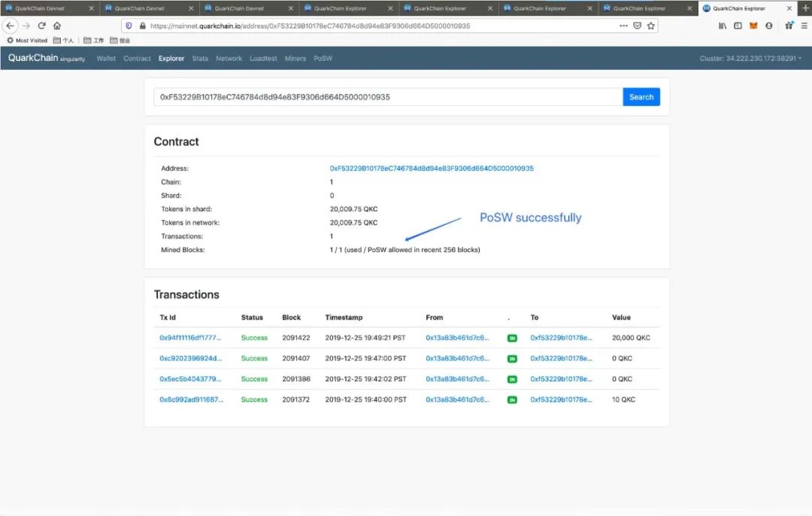
Task: Bookmark this page with the star icon
Action: [651, 26]
